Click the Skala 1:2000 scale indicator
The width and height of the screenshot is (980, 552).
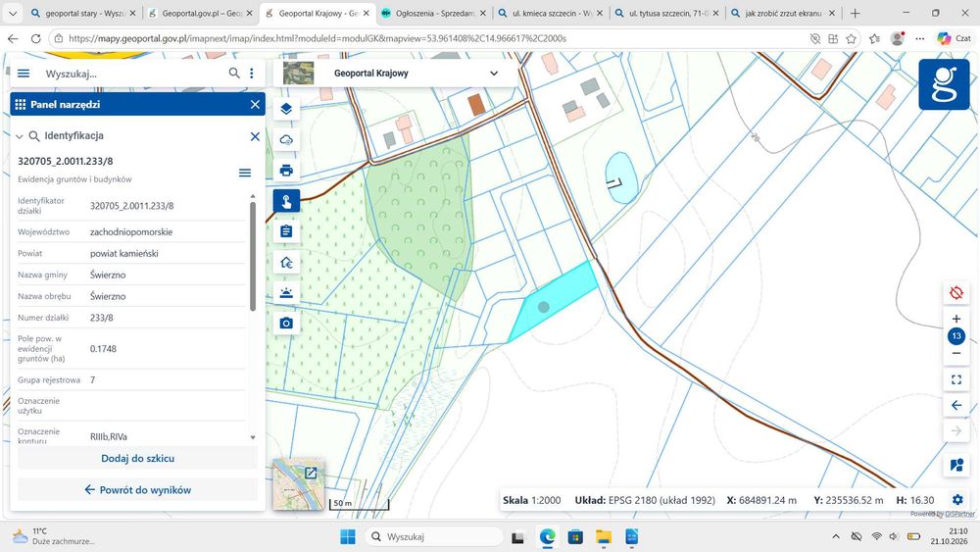[532, 500]
